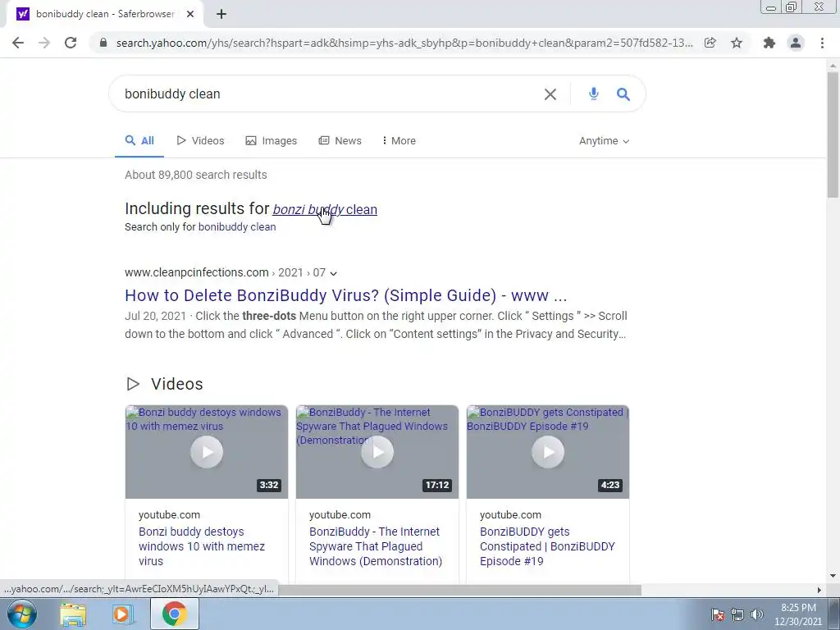This screenshot has height=630, width=840.
Task: Click the taskbar clock showing 8:25 PM
Action: [x=798, y=614]
